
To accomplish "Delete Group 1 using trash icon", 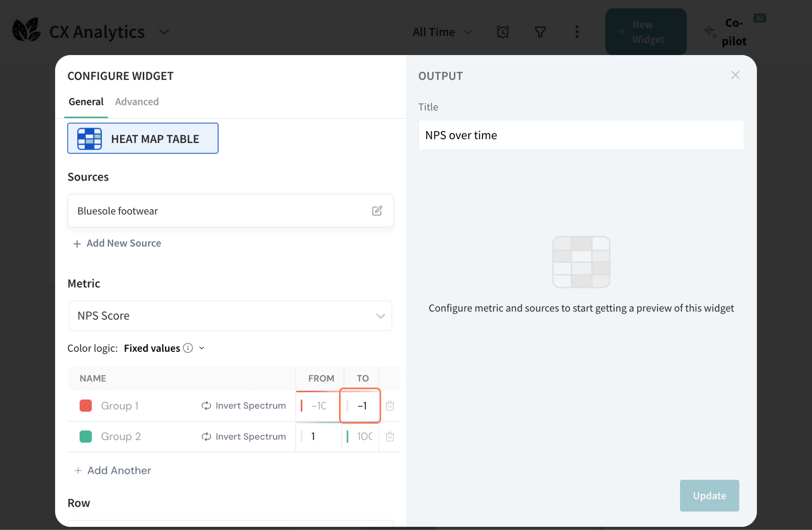I will click(390, 406).
